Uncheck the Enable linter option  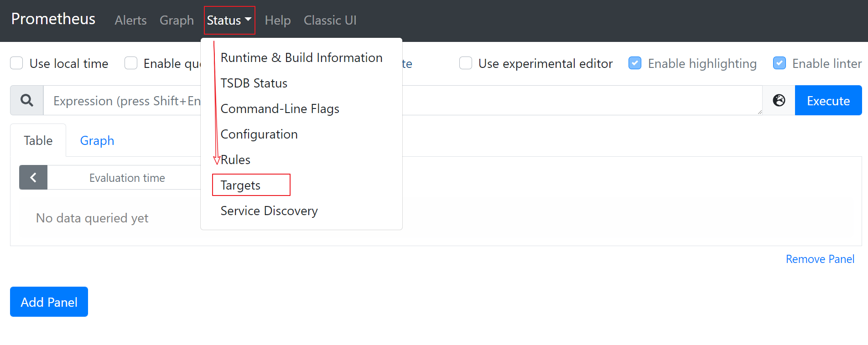[x=780, y=63]
